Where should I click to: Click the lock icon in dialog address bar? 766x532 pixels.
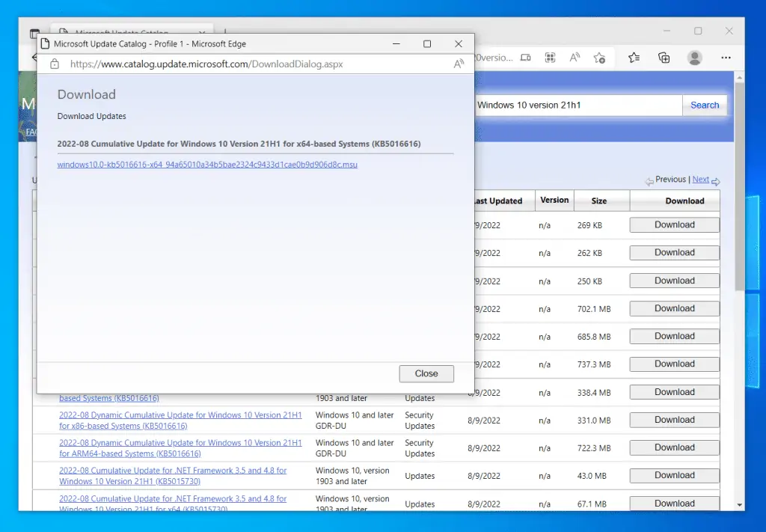55,64
